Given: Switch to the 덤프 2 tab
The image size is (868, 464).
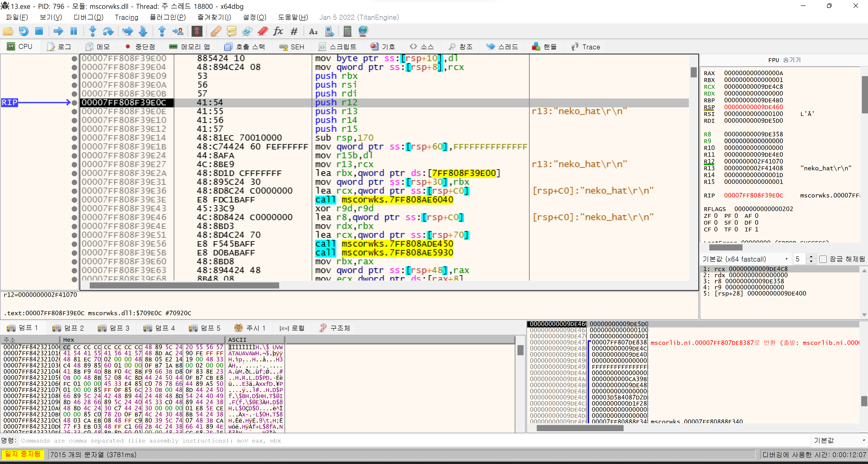Looking at the screenshot, I should 68,328.
